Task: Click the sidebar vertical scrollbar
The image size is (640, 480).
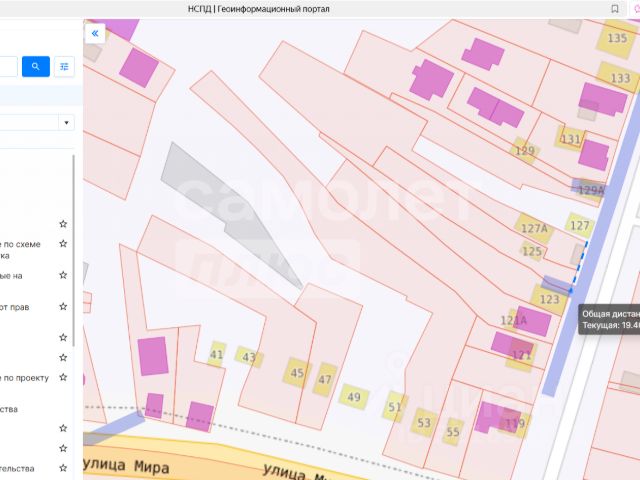Action: [x=73, y=250]
